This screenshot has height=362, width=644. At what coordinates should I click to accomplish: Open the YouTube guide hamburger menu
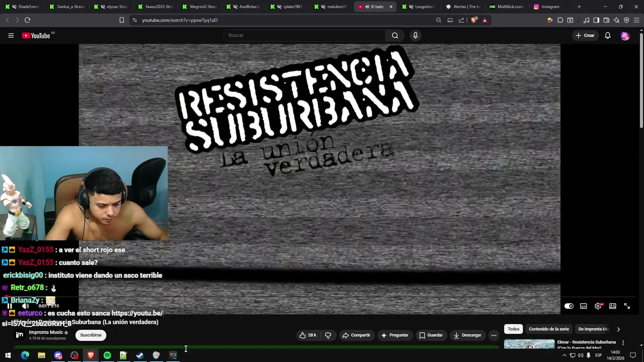coord(11,35)
